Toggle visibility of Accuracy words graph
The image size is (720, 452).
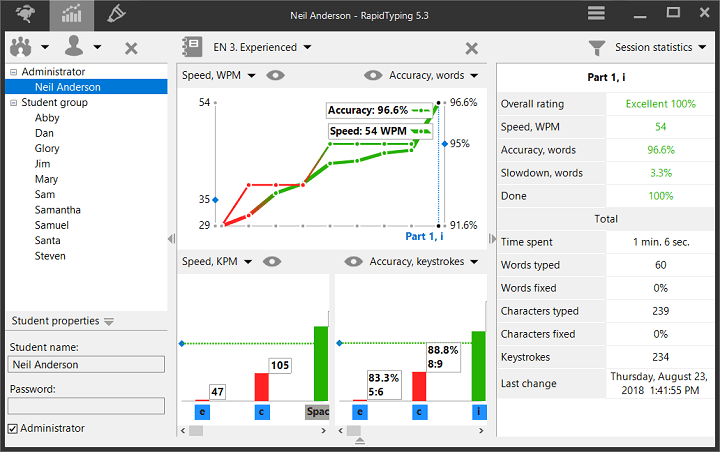pos(373,75)
